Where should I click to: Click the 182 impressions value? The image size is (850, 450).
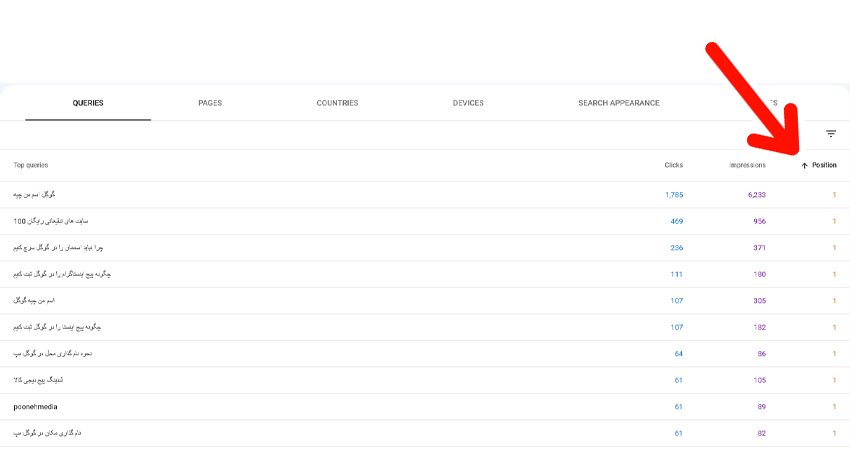[x=759, y=327]
